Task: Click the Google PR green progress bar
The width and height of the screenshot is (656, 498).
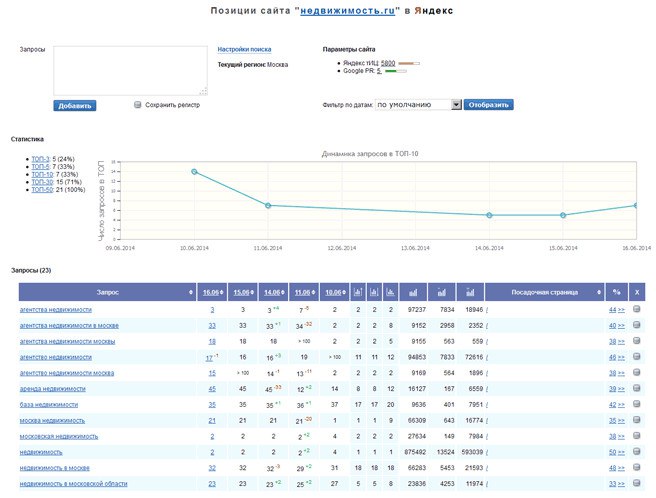Action: tap(395, 72)
